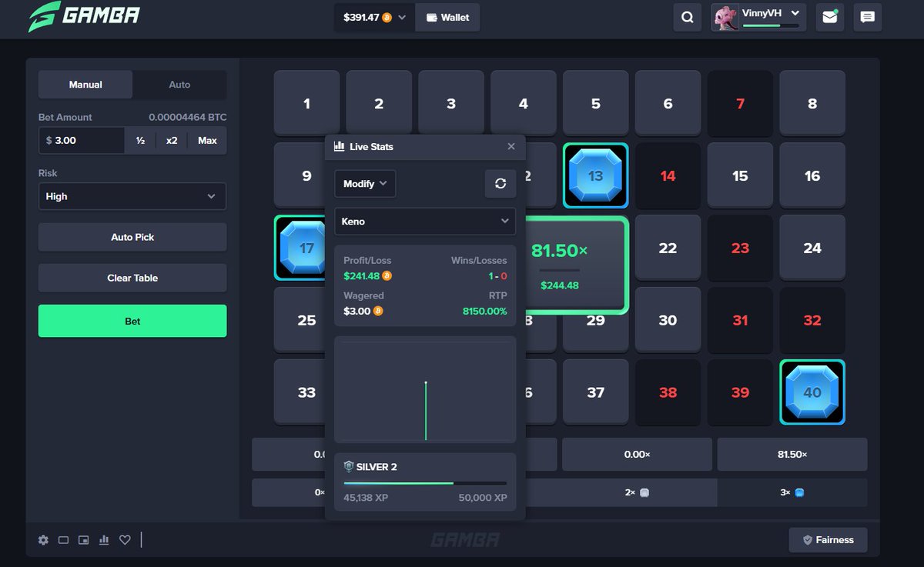Viewport: 924px width, 567px height.
Task: Select the gem tile number 40
Action: coord(812,392)
